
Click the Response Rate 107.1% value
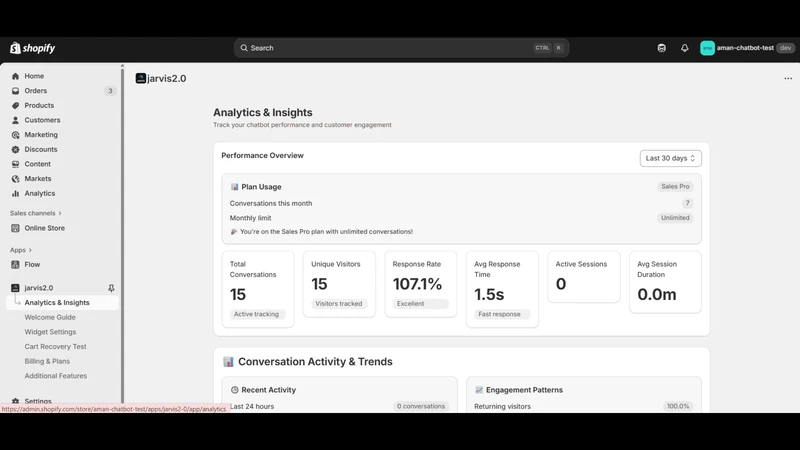coord(417,284)
